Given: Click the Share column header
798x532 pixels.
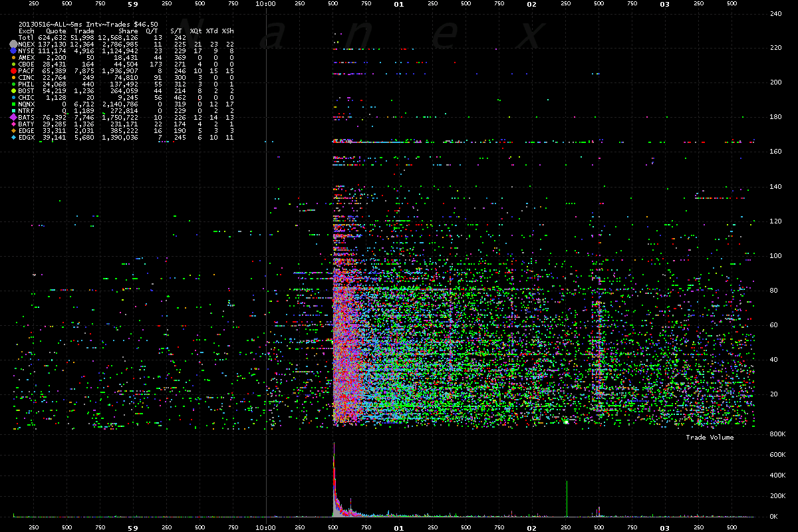Looking at the screenshot, I should pos(128,31).
